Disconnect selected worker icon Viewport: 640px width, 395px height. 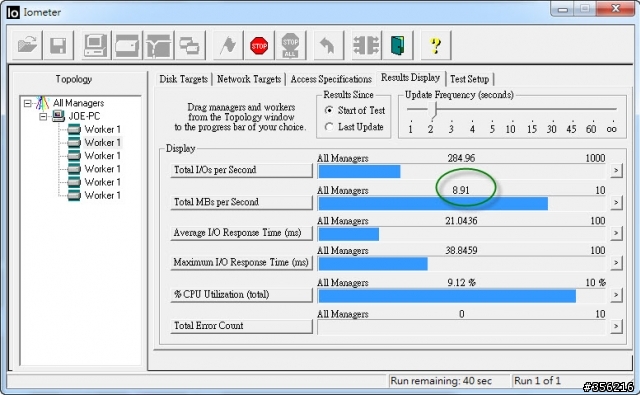[x=366, y=45]
